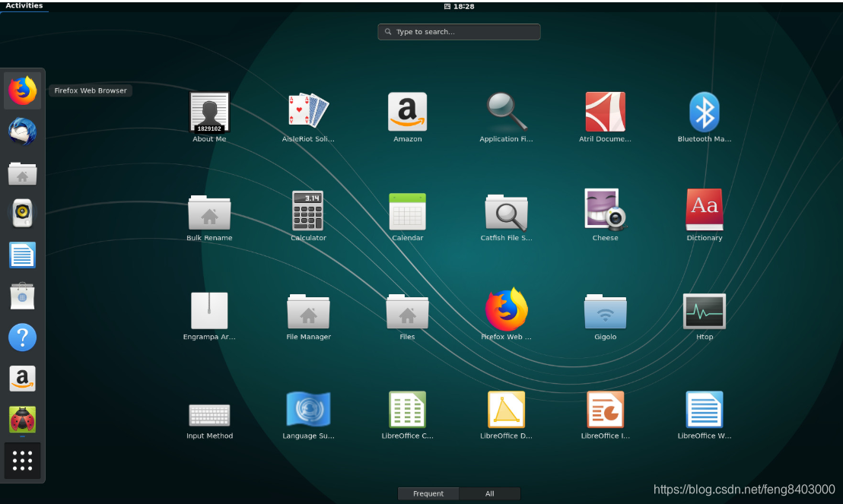843x504 pixels.
Task: Open the home folder in the dock
Action: coord(23,173)
